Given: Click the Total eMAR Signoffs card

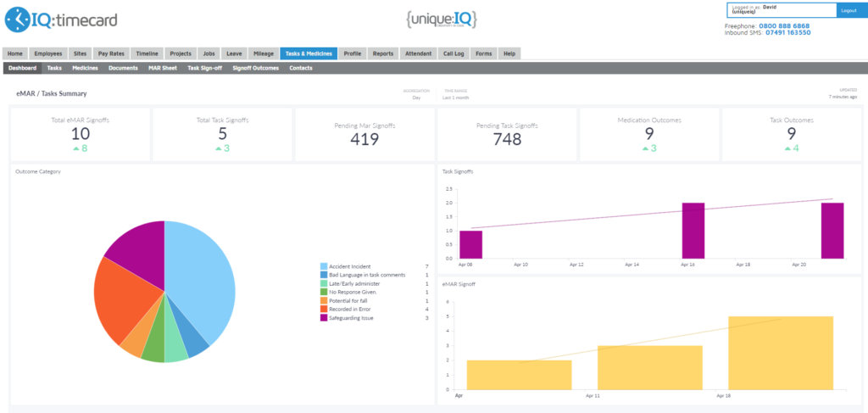Looking at the screenshot, I should (x=81, y=135).
